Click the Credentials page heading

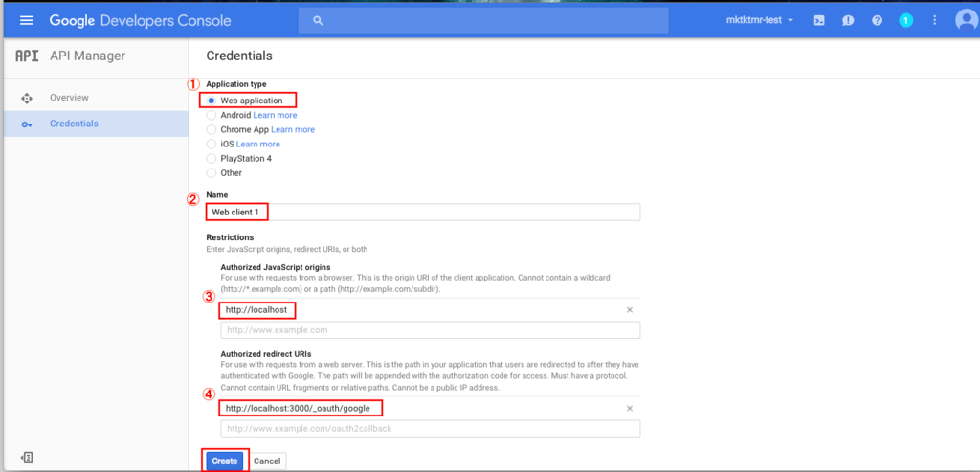click(239, 56)
